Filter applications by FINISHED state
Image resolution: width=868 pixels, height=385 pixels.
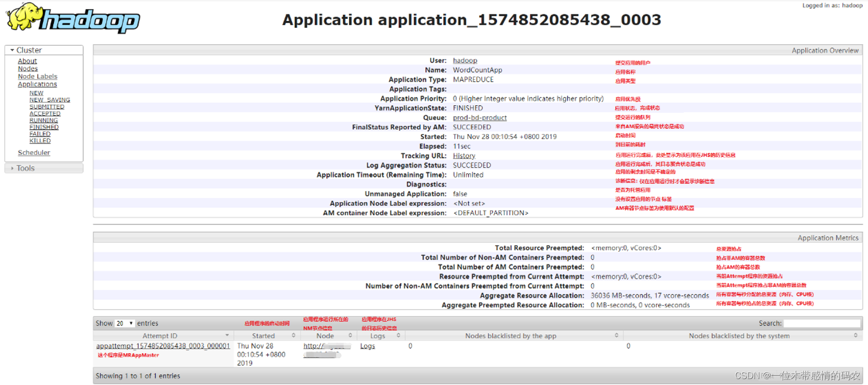[44, 127]
